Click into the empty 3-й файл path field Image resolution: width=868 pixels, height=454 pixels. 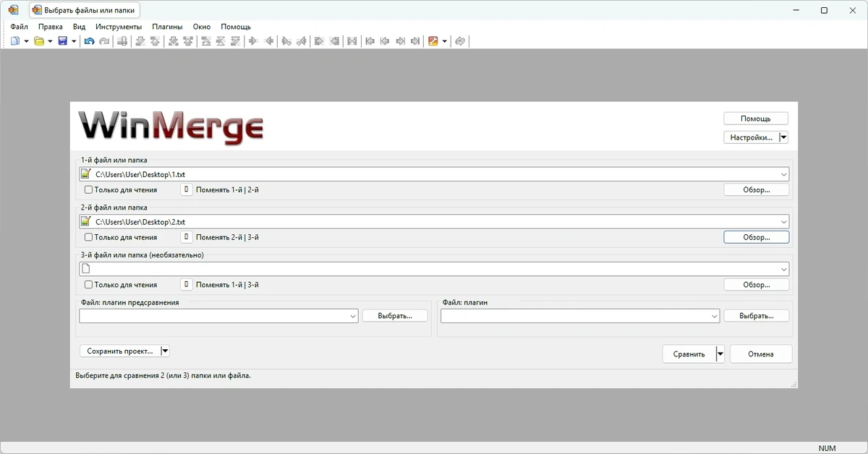click(434, 269)
